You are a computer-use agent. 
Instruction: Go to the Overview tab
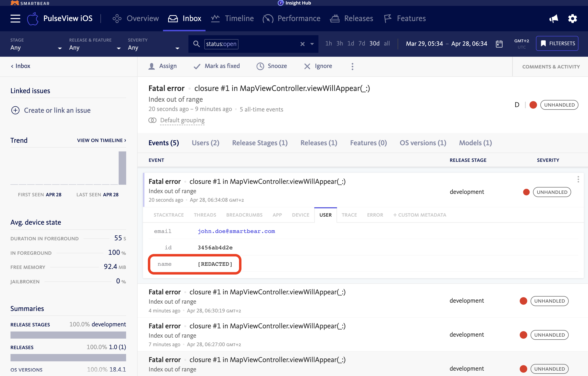click(136, 19)
